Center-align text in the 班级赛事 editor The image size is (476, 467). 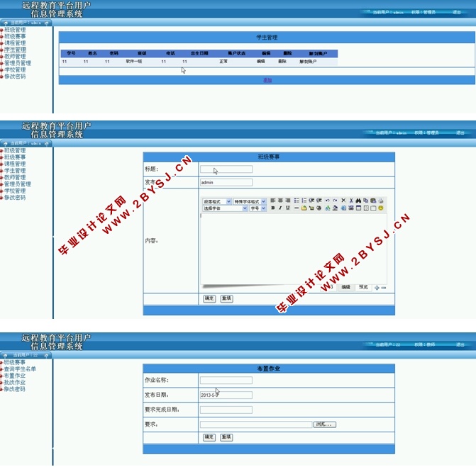(x=280, y=201)
